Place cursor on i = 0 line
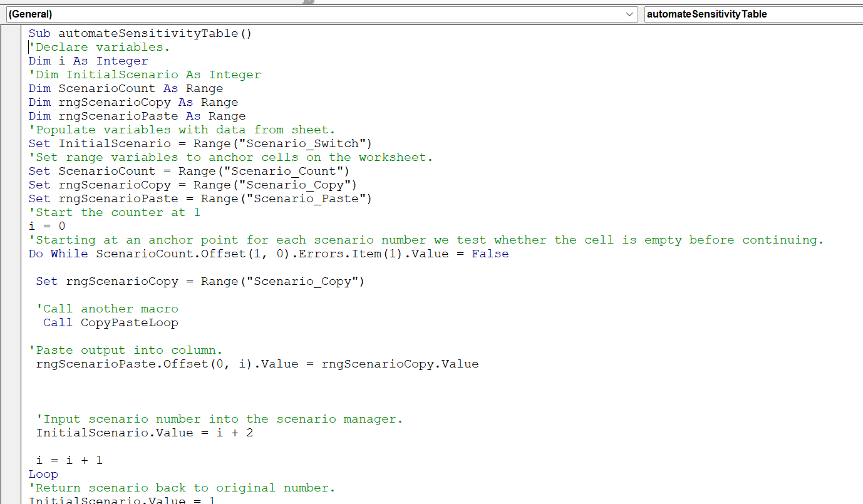This screenshot has height=504, width=863. pyautogui.click(x=47, y=226)
